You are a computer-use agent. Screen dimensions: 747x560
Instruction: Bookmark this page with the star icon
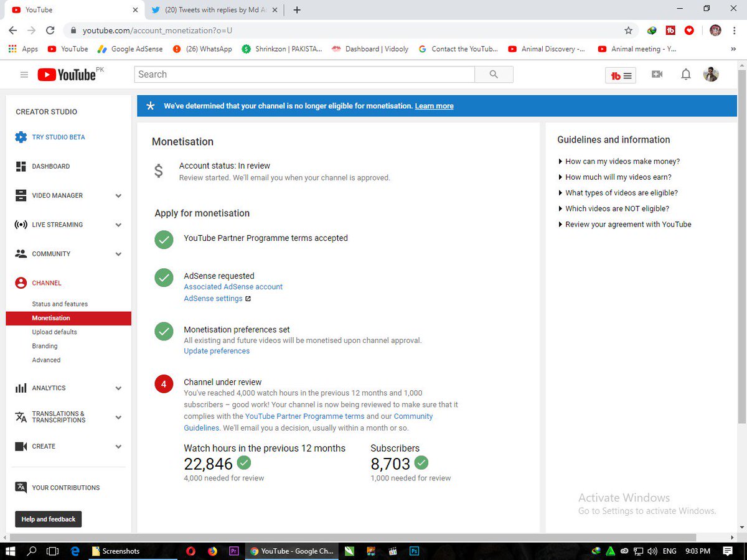point(628,30)
